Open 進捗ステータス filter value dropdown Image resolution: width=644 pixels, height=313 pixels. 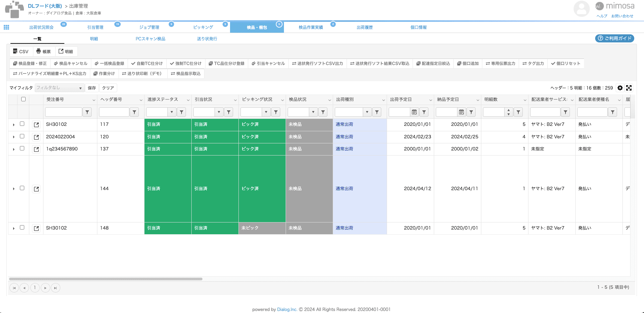(172, 112)
